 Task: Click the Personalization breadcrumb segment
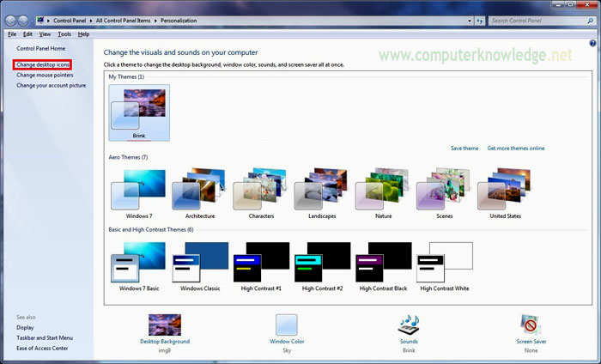pos(179,21)
